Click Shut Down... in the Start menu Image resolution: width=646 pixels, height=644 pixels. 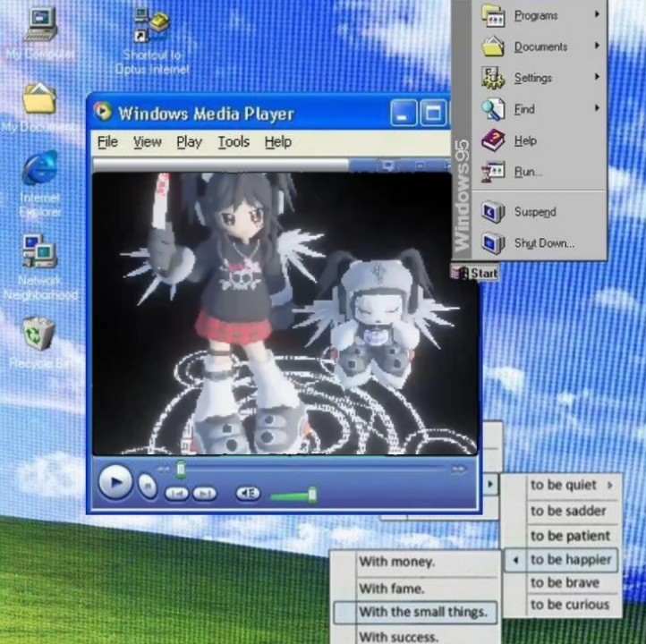click(x=543, y=242)
